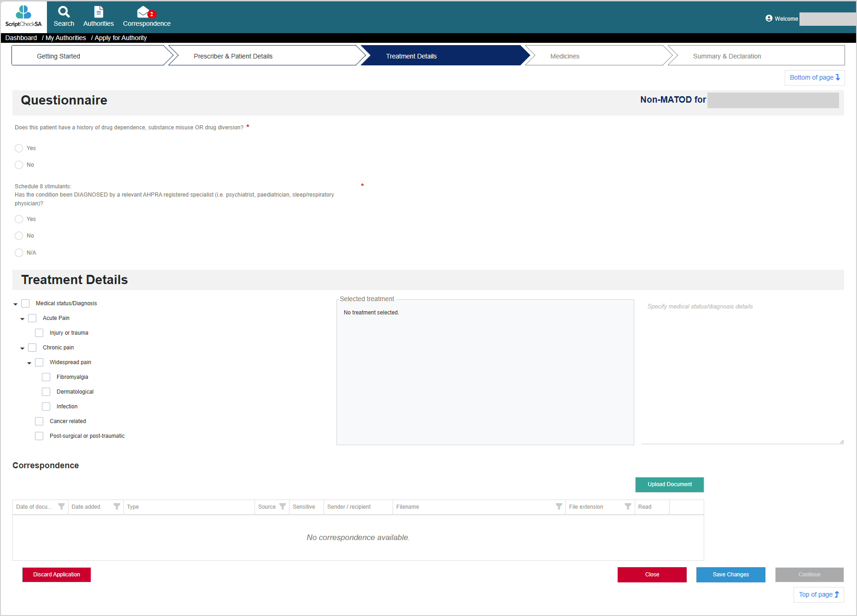This screenshot has width=857, height=616.
Task: Filter the File extension column
Action: point(628,506)
